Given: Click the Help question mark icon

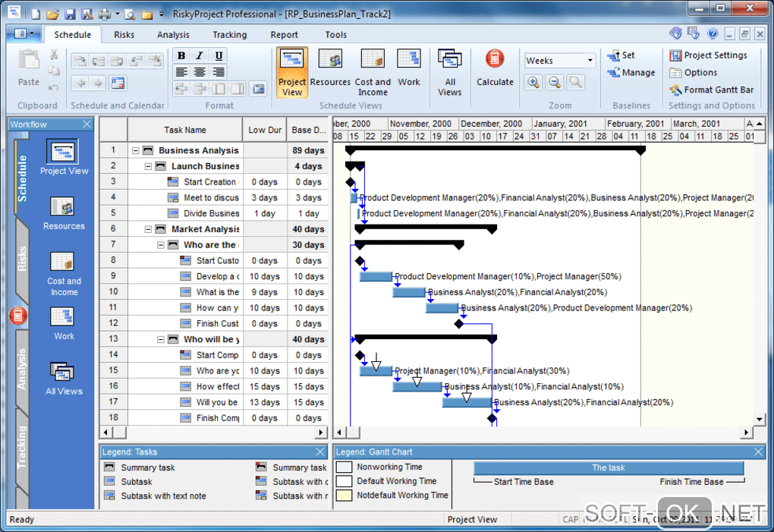Looking at the screenshot, I should coord(713,33).
